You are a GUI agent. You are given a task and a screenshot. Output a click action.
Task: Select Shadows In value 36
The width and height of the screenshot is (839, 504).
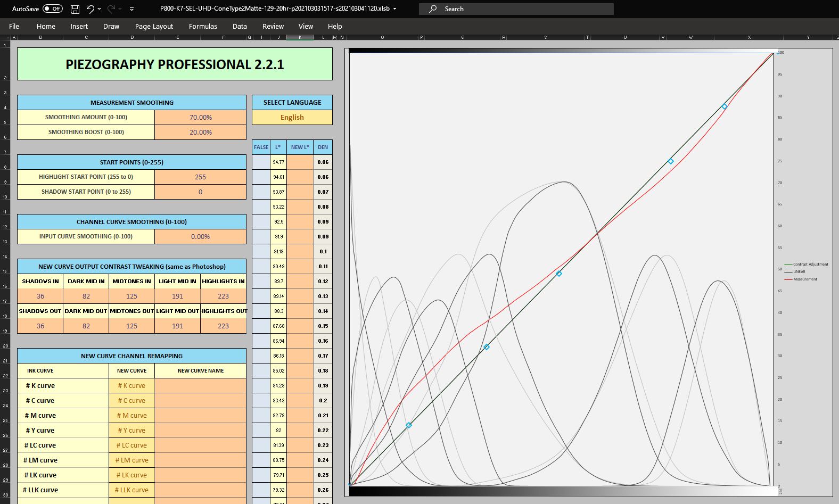[x=40, y=296]
